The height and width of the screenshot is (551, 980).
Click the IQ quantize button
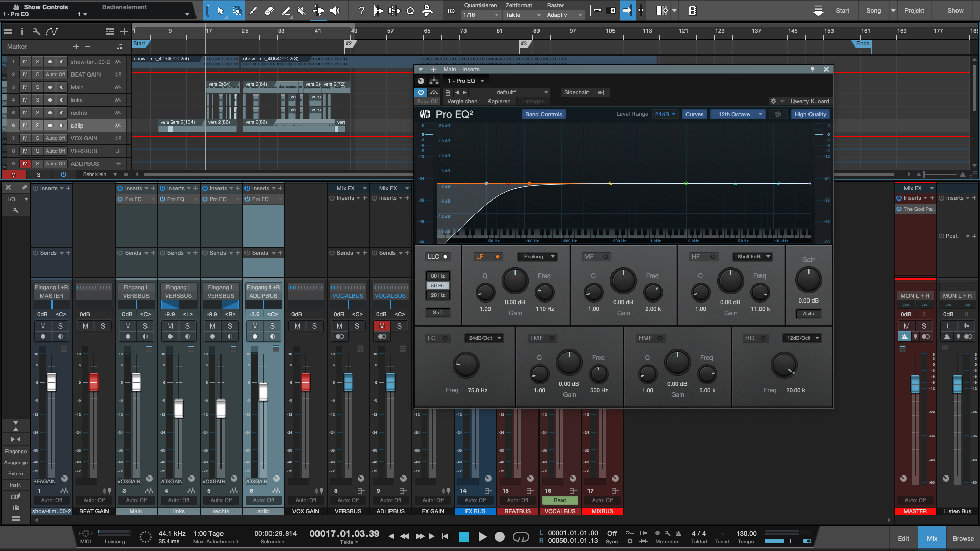pos(451,11)
